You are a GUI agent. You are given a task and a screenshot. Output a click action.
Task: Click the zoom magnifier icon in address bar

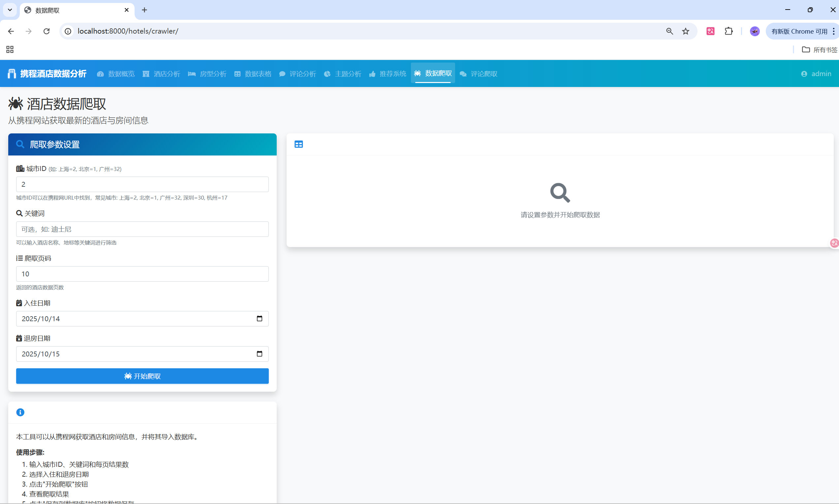pos(669,31)
